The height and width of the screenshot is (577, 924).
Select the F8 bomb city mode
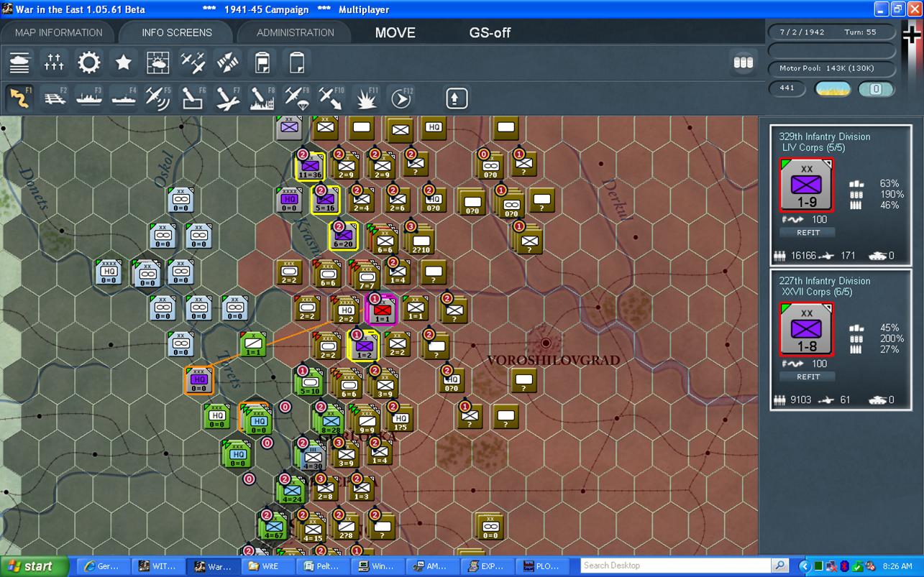click(262, 98)
